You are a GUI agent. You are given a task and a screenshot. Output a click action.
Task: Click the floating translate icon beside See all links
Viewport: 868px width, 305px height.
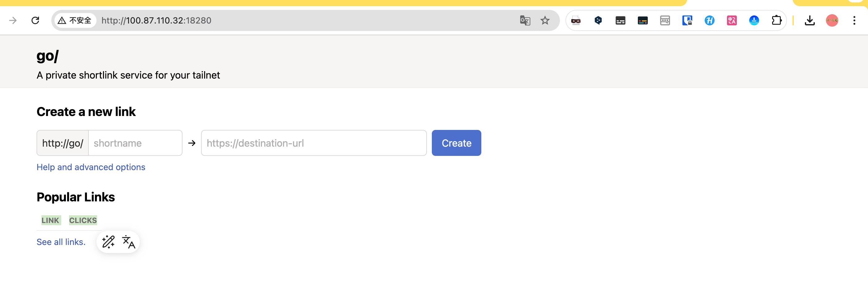tap(128, 242)
